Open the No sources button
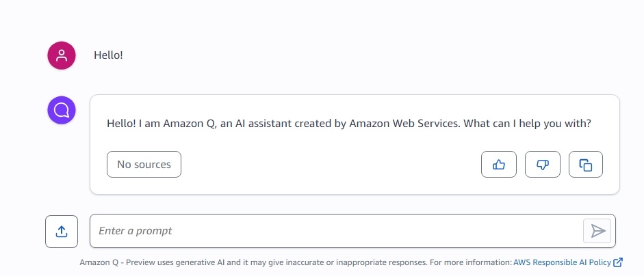The image size is (644, 276). (x=144, y=165)
